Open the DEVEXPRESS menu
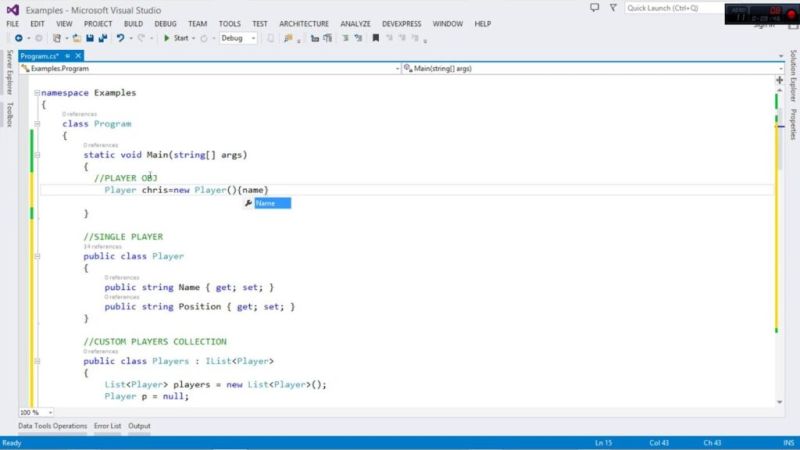The width and height of the screenshot is (800, 450). tap(402, 24)
